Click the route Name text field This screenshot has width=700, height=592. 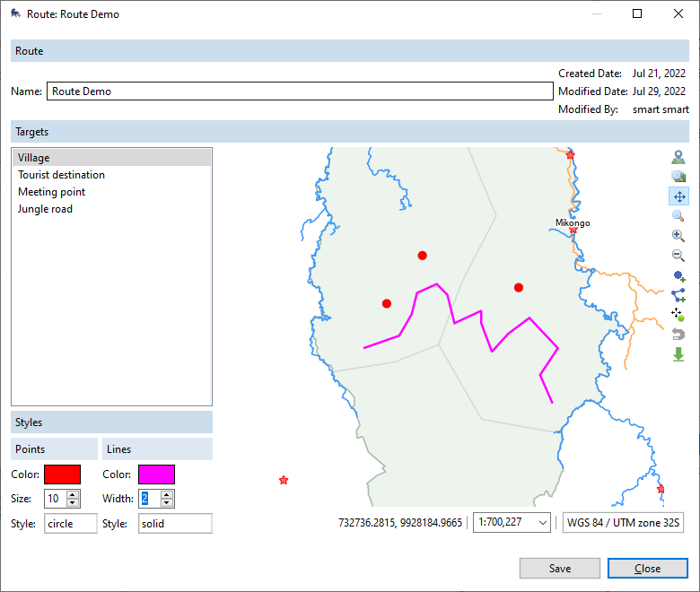coord(299,91)
